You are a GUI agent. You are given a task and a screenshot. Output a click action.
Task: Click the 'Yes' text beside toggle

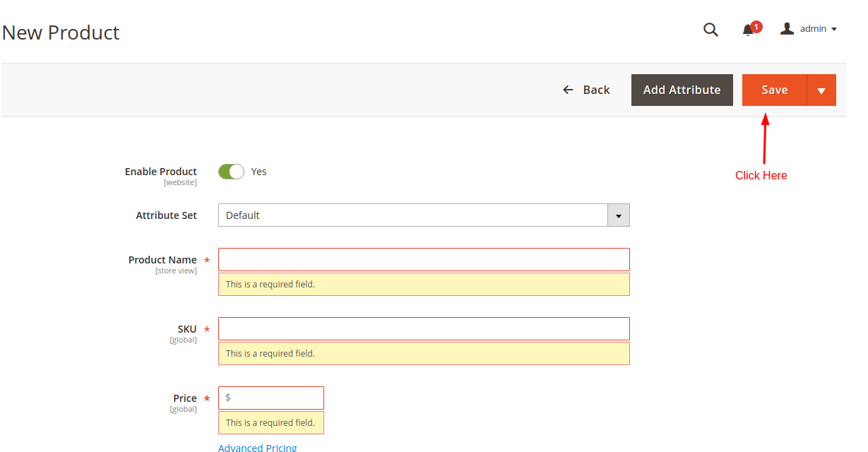(x=258, y=172)
